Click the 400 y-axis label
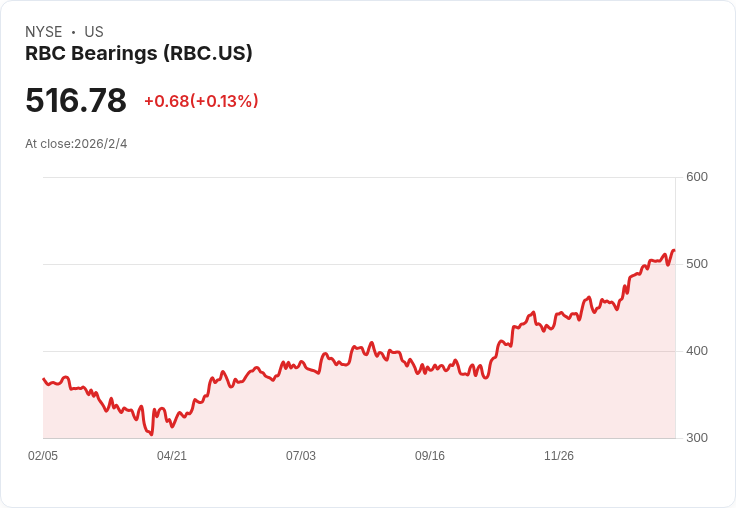The image size is (736, 508). (x=697, y=351)
